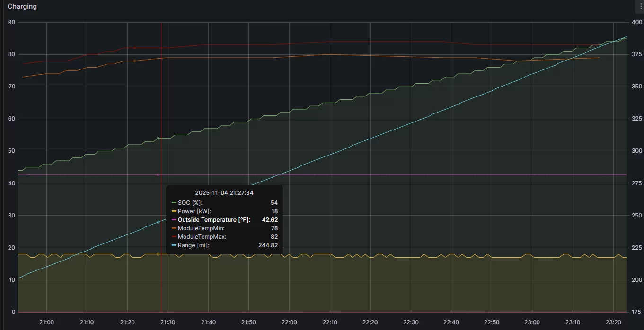Click the SOC value 54 in the tooltip
The height and width of the screenshot is (330, 644).
[274, 203]
